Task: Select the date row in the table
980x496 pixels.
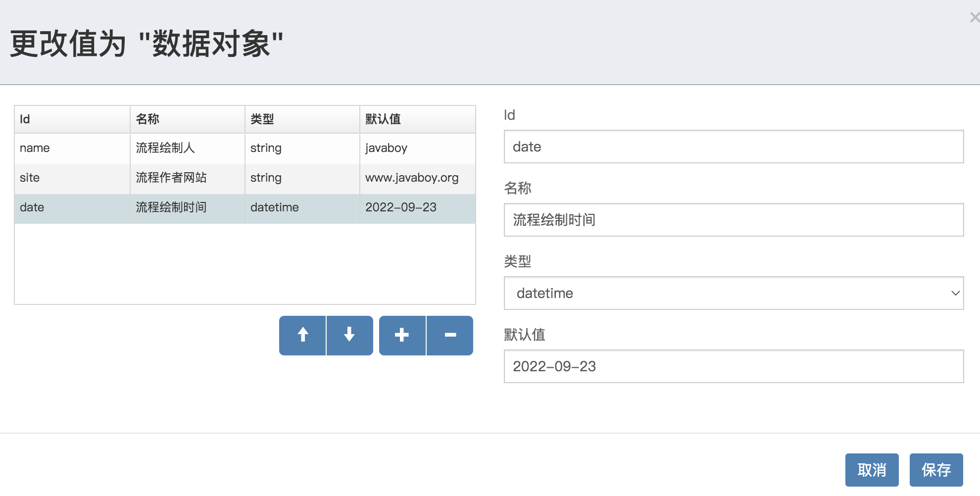Action: pyautogui.click(x=32, y=207)
